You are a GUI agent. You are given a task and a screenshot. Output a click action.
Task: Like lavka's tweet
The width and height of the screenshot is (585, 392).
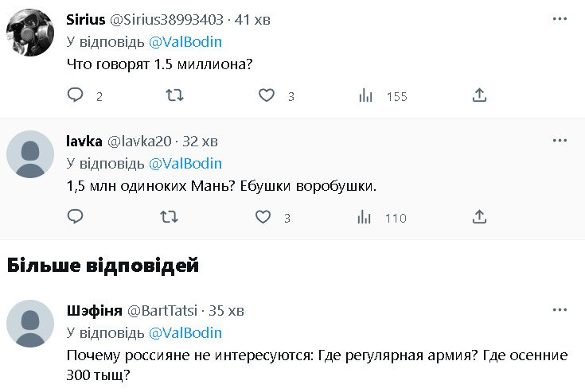(263, 217)
